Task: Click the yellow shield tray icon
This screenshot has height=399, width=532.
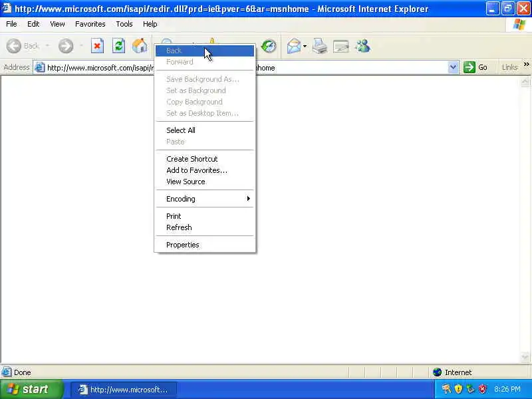Action: pos(458,389)
